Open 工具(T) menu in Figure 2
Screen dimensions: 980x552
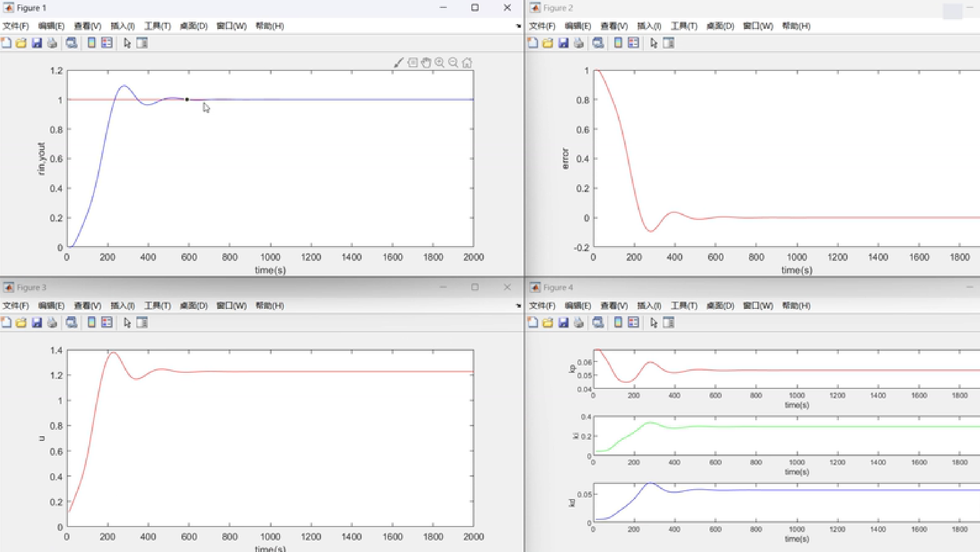click(684, 26)
